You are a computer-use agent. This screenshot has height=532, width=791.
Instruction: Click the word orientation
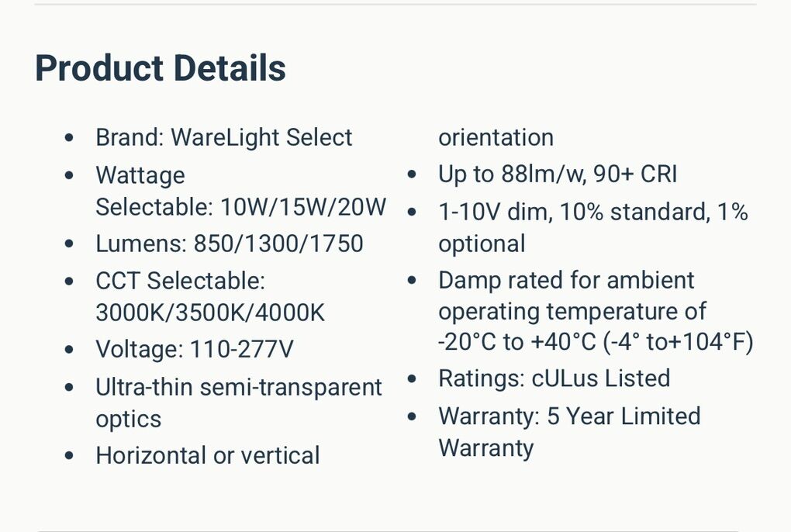point(496,137)
